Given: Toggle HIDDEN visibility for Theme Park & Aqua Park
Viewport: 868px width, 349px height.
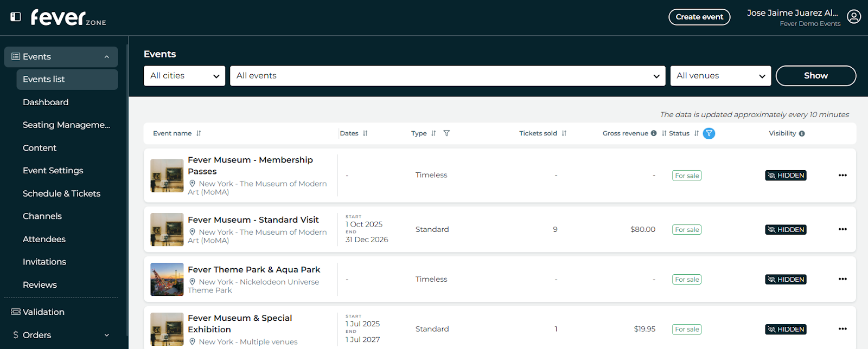Looking at the screenshot, I should 786,280.
